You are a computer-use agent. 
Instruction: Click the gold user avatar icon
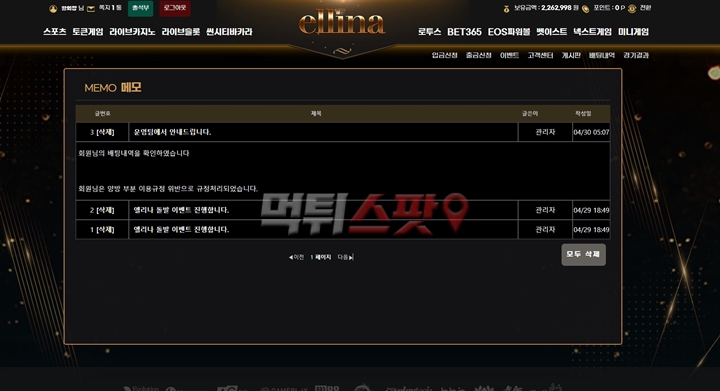point(53,9)
